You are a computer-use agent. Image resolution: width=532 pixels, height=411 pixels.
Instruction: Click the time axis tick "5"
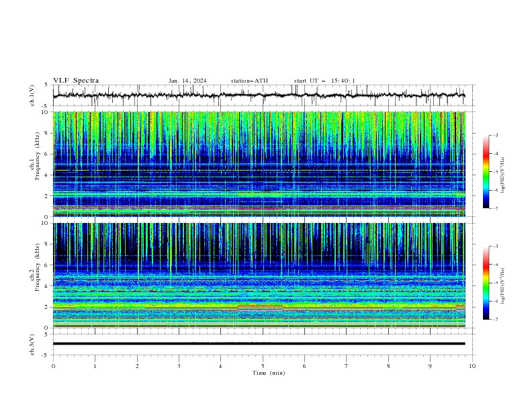click(263, 366)
